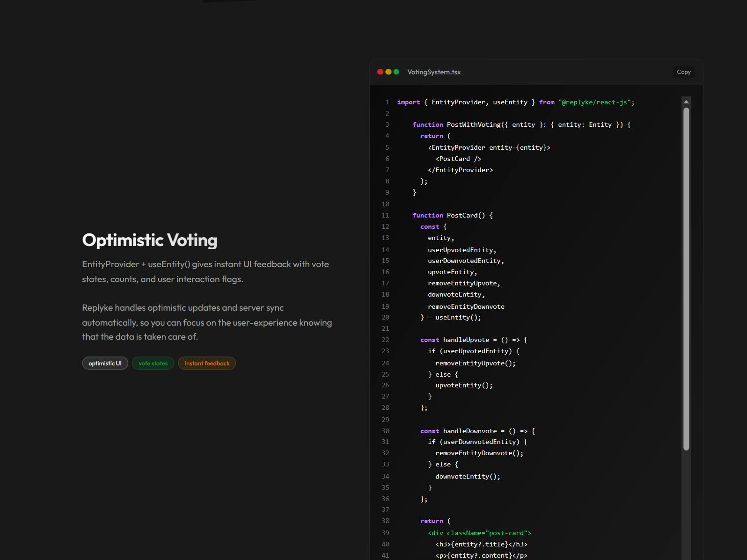747x560 pixels.
Task: Click the Replyke handles optimistic updates paragraph
Action: (207, 322)
